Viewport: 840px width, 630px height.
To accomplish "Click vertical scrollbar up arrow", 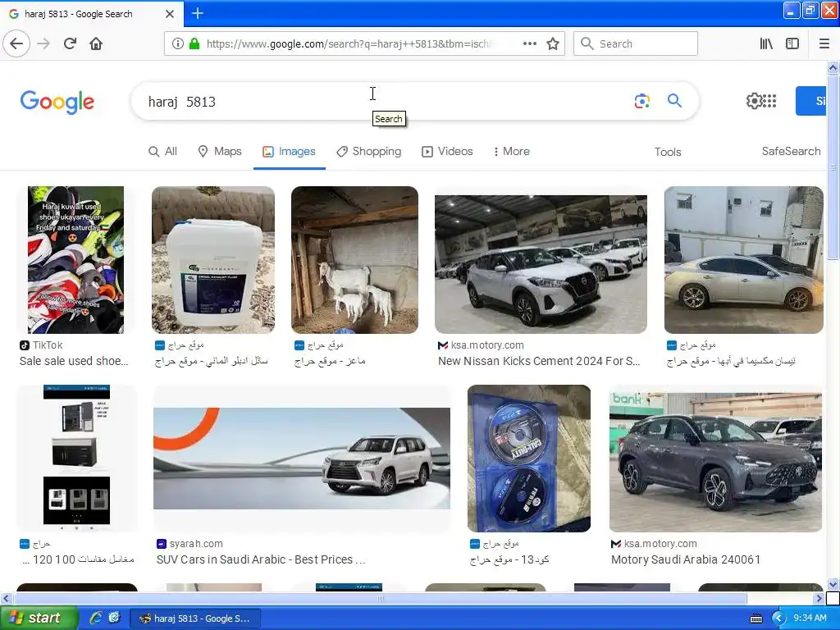I will coord(833,67).
